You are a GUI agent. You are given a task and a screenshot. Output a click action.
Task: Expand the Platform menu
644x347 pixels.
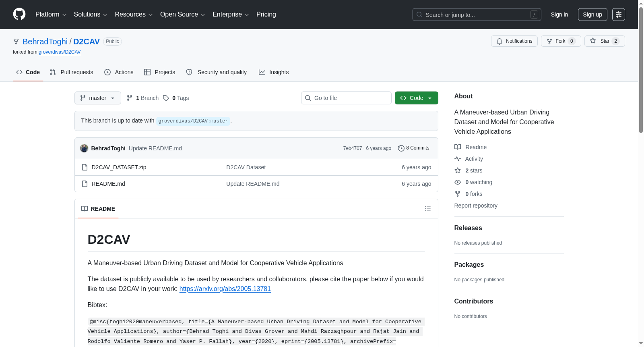[51, 15]
